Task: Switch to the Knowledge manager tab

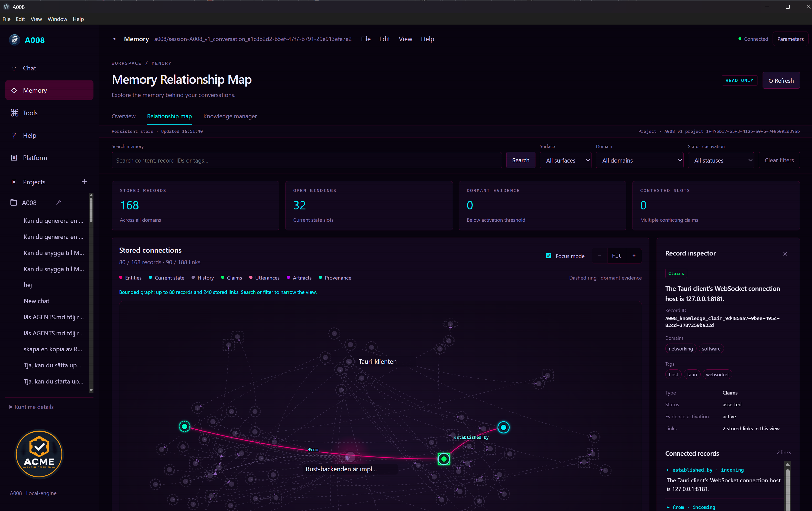Action: click(x=230, y=116)
